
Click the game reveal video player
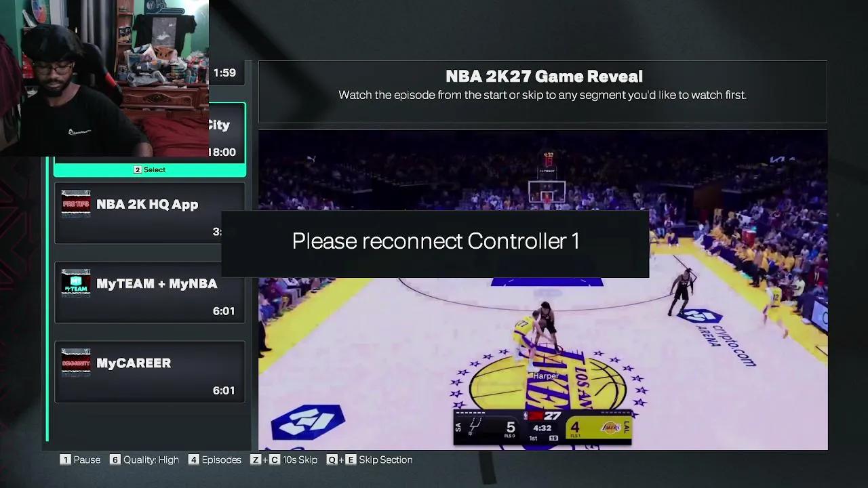click(x=542, y=290)
